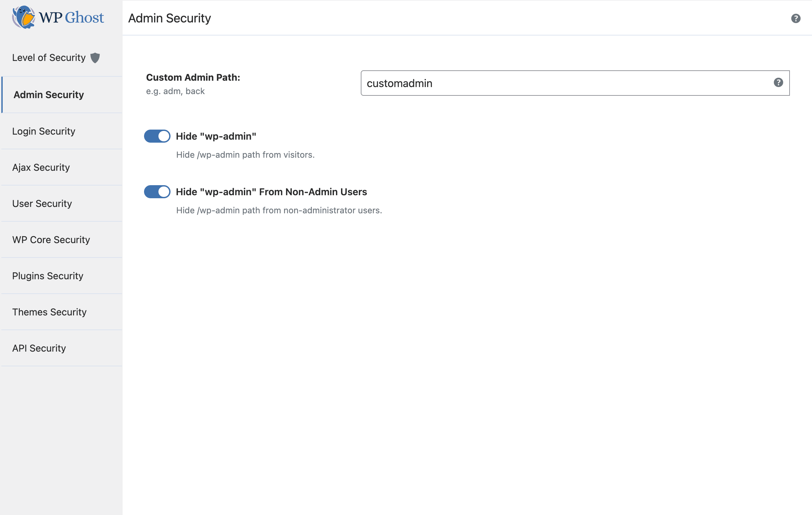Select the Admin Security sidebar item
Screen dimensions: 812x515
pos(49,95)
